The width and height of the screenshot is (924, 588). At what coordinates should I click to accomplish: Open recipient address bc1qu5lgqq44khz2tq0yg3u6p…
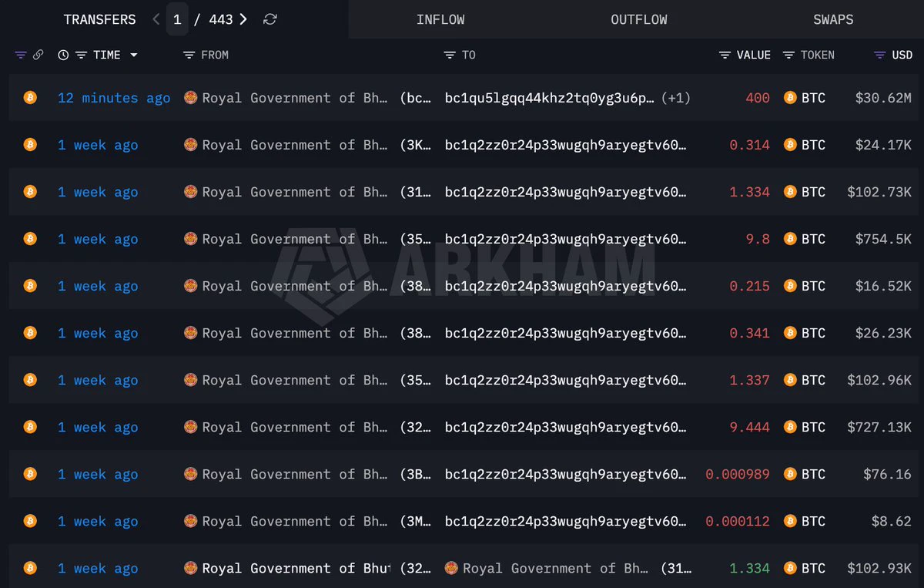pos(550,98)
